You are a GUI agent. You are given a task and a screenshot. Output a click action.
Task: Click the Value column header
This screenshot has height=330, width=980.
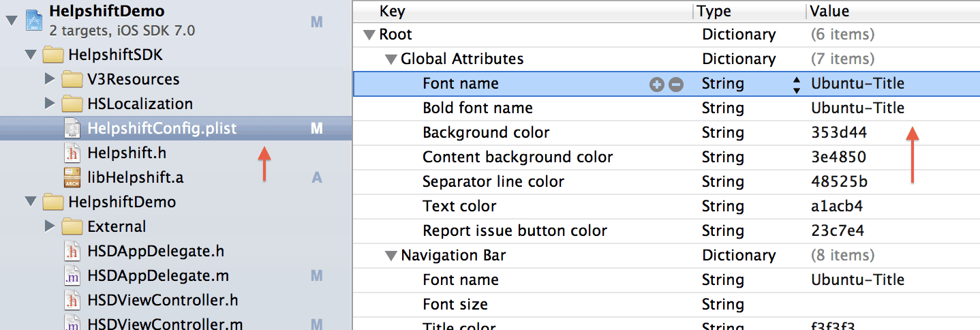[x=829, y=11]
